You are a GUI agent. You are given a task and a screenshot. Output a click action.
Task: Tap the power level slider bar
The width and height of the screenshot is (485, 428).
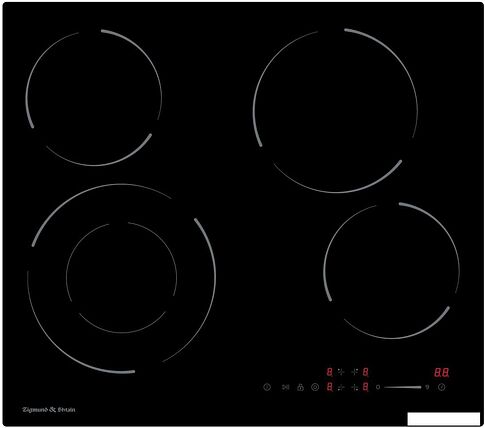pyautogui.click(x=403, y=387)
